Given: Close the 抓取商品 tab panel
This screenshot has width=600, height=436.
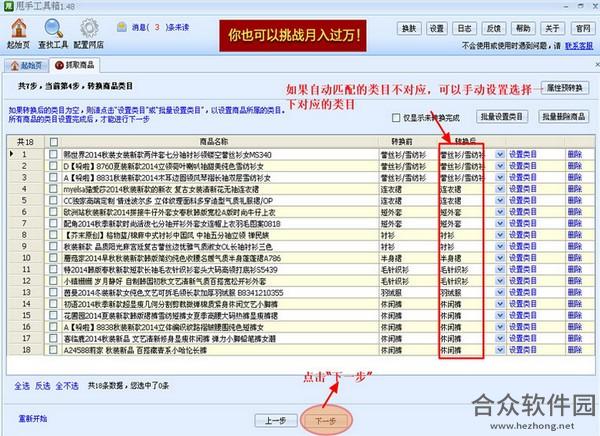Looking at the screenshot, I should (x=597, y=65).
